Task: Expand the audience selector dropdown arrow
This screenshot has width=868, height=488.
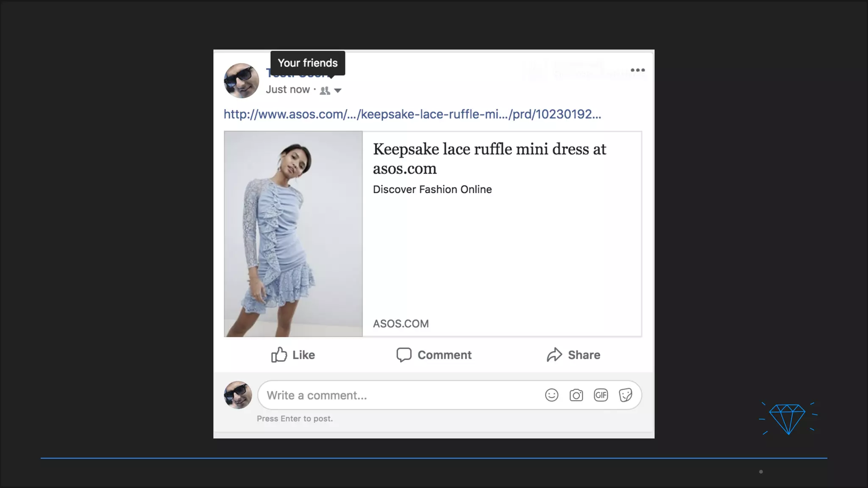Action: (338, 91)
